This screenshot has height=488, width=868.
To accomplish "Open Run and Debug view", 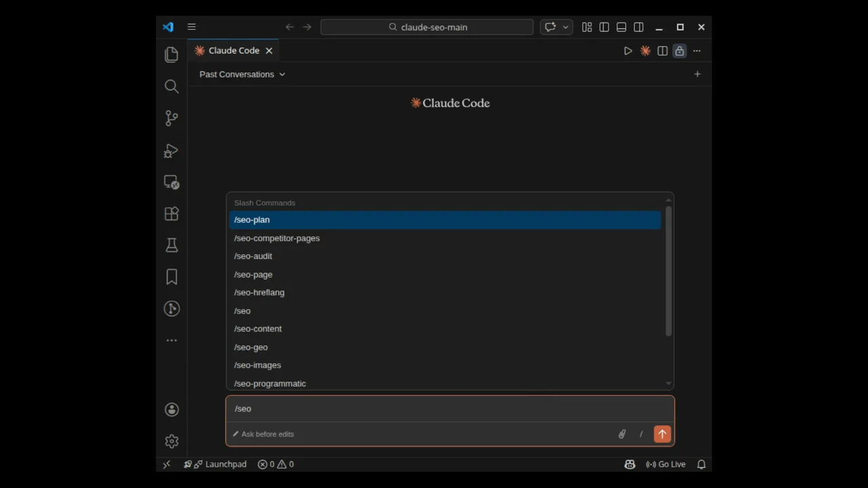I will [x=172, y=150].
